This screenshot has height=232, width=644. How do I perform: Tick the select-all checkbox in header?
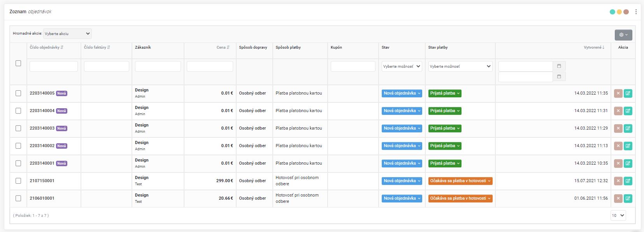click(x=18, y=63)
